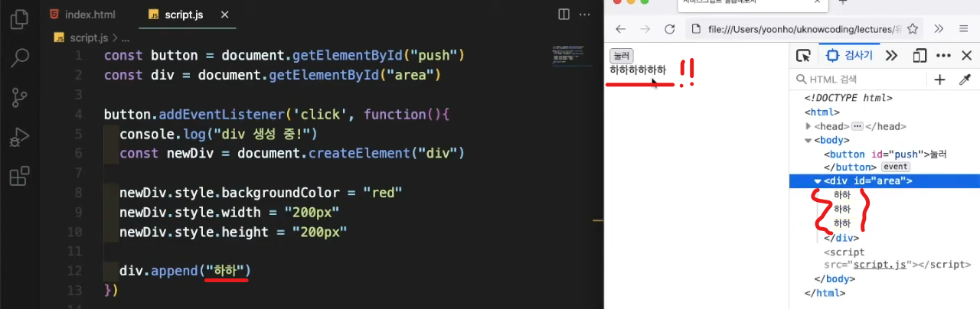Go forward in the browser
Image resolution: width=980 pixels, height=309 pixels.
point(645,29)
